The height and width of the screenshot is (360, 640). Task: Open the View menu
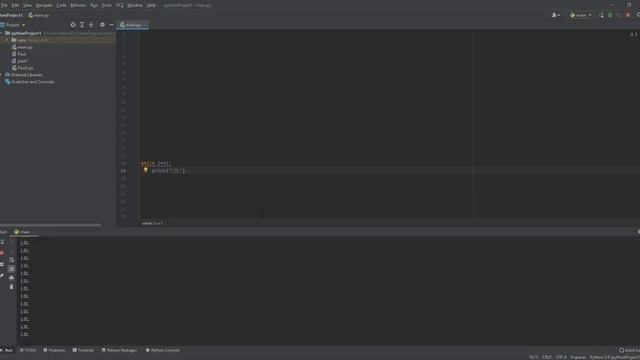coord(27,5)
